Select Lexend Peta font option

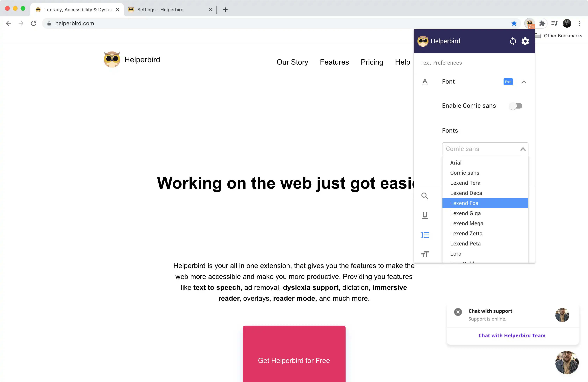click(485, 244)
